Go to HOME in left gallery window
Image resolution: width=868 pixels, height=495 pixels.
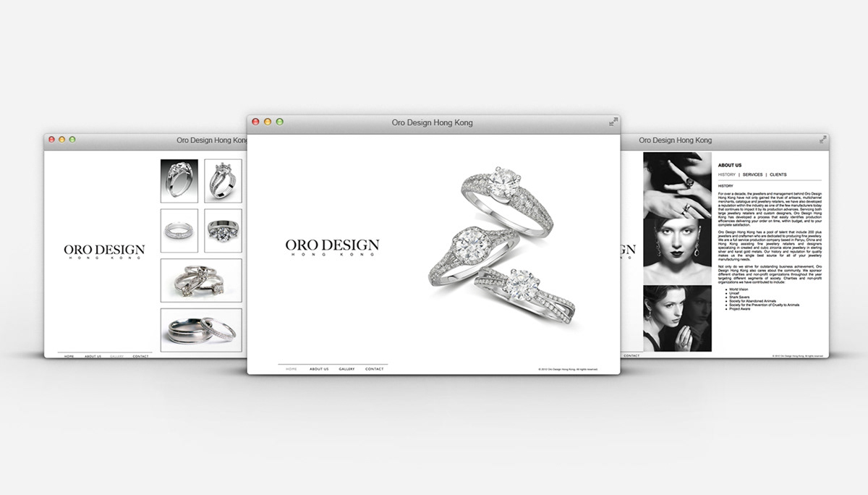(x=69, y=356)
